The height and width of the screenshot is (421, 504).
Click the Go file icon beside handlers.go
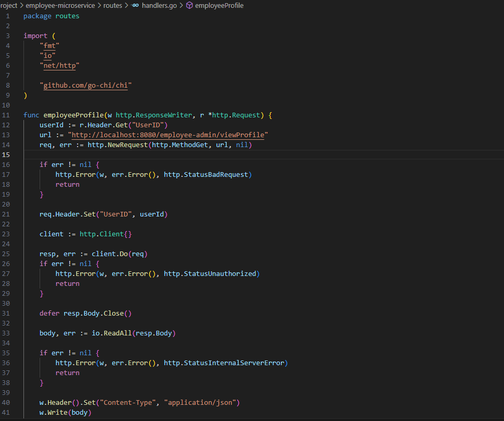(136, 5)
